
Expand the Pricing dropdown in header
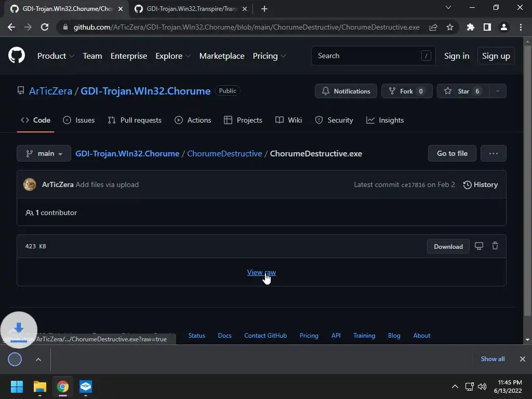pyautogui.click(x=269, y=56)
